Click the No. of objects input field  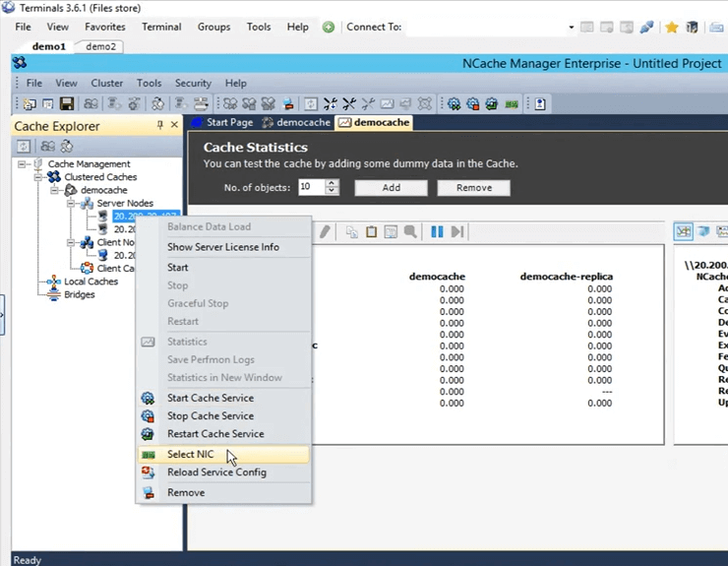(312, 187)
